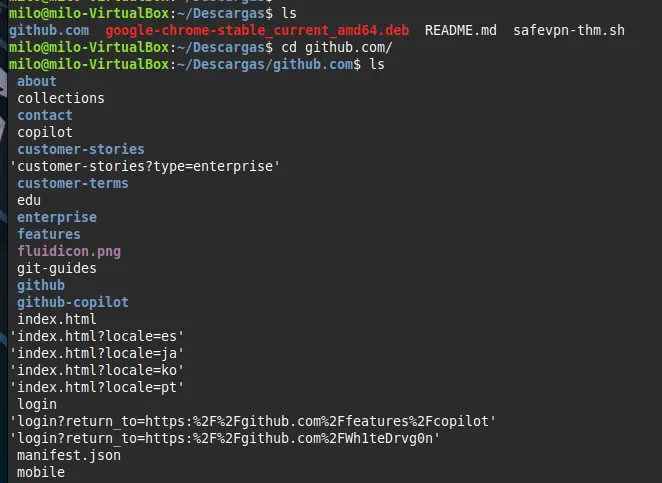Click the 'contact' directory entry
The width and height of the screenshot is (662, 483).
tap(45, 115)
